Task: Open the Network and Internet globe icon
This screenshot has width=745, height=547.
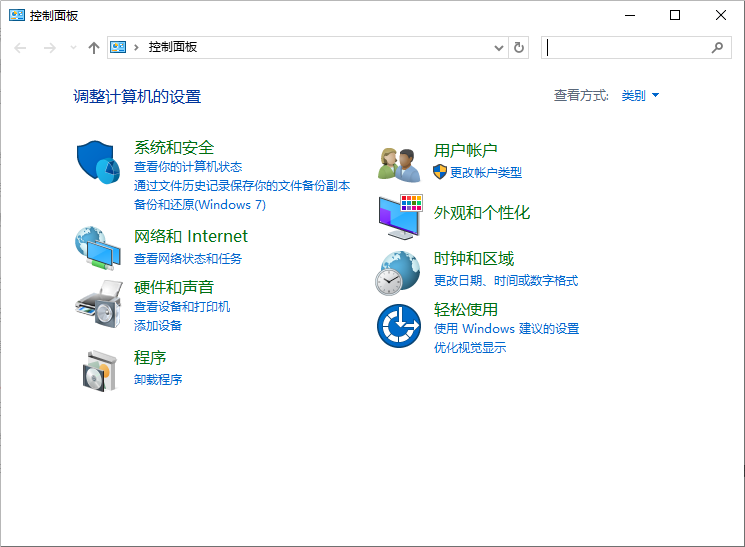Action: 98,248
